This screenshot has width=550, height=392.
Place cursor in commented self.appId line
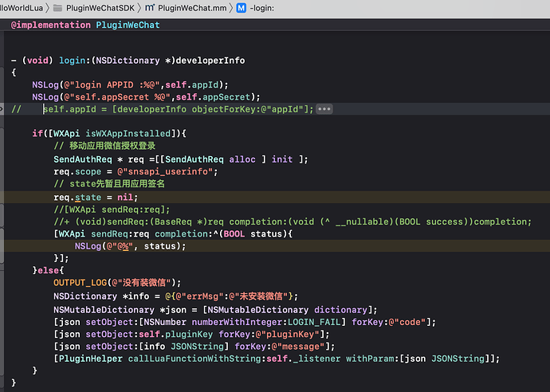point(163,109)
